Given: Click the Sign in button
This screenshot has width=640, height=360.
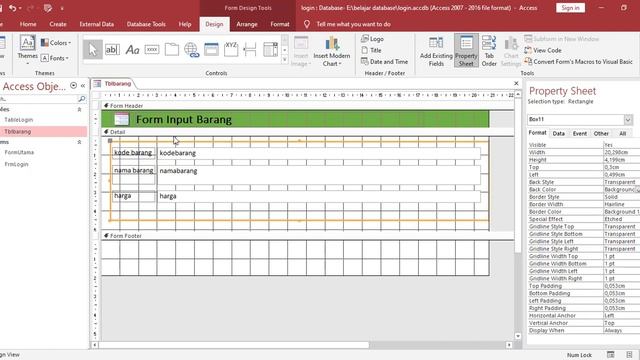Looking at the screenshot, I should pos(570,8).
